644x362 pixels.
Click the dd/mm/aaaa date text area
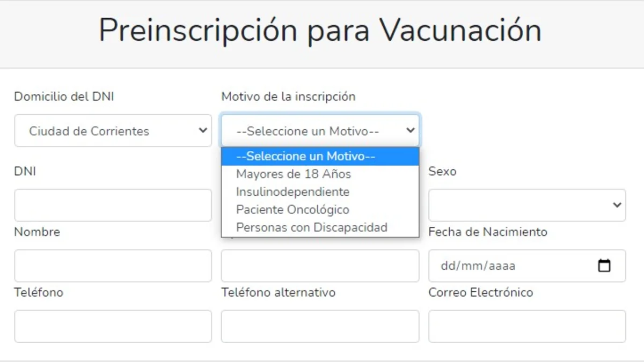[478, 265]
